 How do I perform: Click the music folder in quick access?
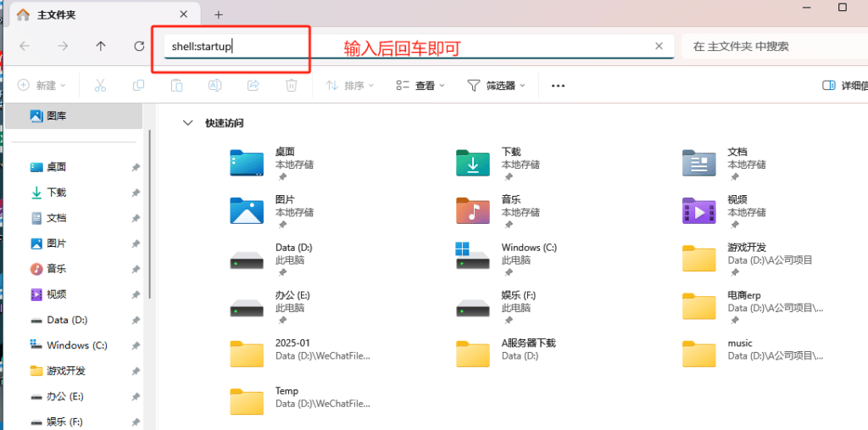point(698,354)
